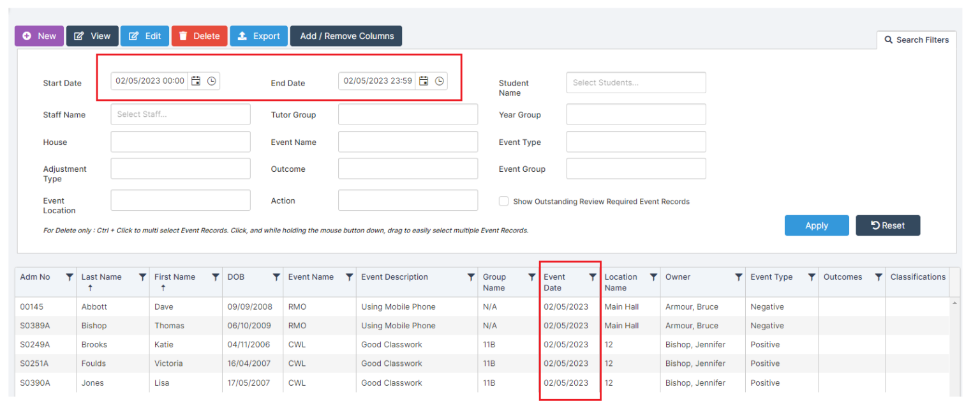Enable Show Outstanding Review Required Event Records
980x410 pixels.
click(503, 201)
